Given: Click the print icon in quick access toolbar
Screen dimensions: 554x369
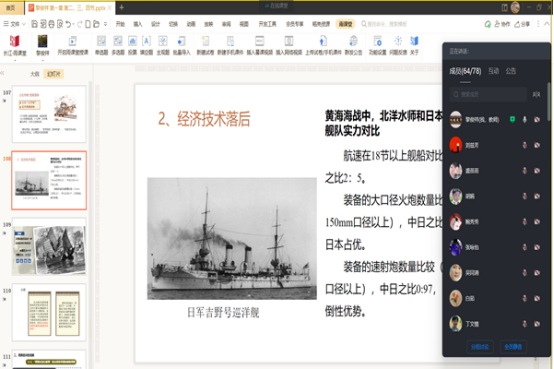Looking at the screenshot, I should [52, 24].
